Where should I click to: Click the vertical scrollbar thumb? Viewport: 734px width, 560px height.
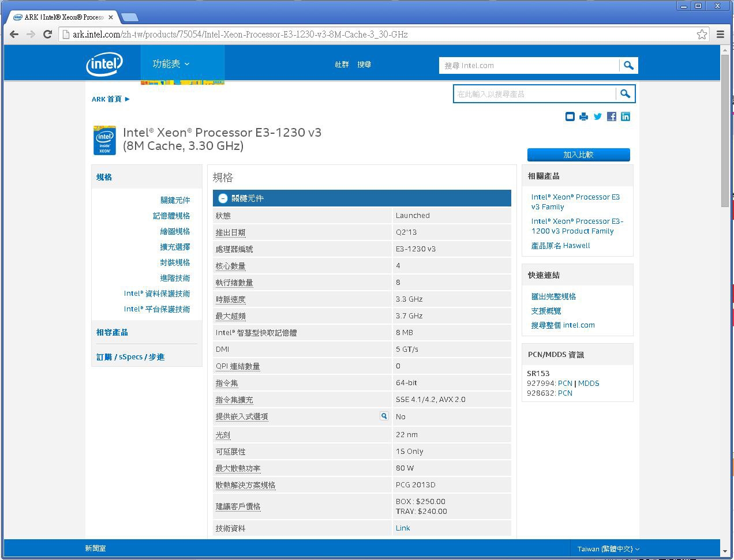tap(725, 131)
